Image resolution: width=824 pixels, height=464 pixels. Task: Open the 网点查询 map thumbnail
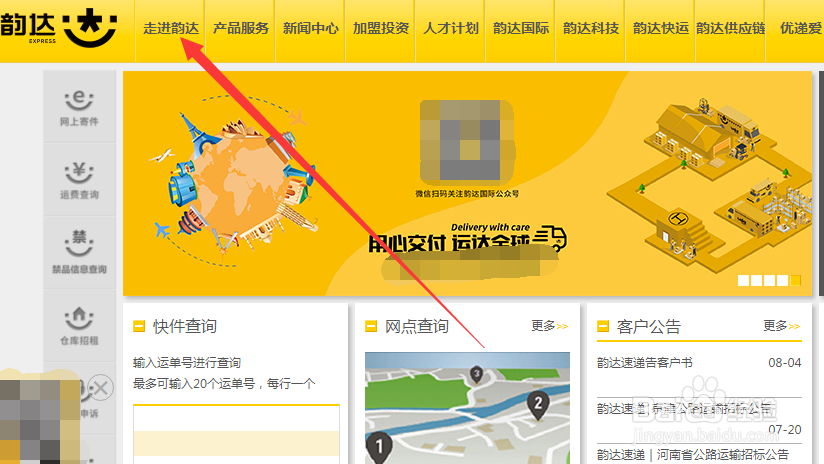click(x=467, y=408)
